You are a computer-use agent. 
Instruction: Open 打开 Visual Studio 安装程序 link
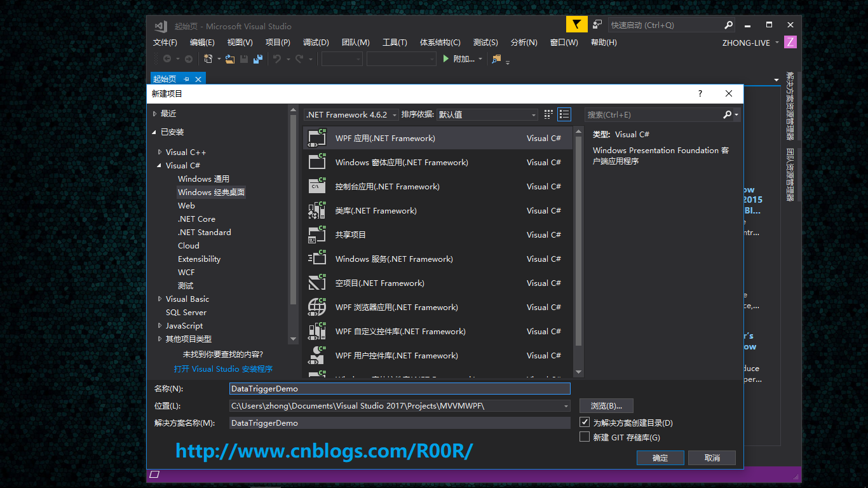pos(223,369)
